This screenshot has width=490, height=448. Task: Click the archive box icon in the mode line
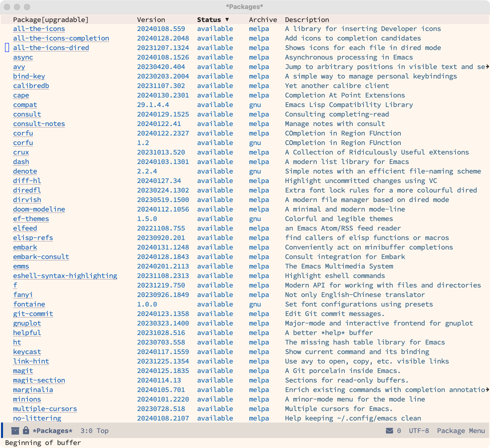tap(15, 430)
